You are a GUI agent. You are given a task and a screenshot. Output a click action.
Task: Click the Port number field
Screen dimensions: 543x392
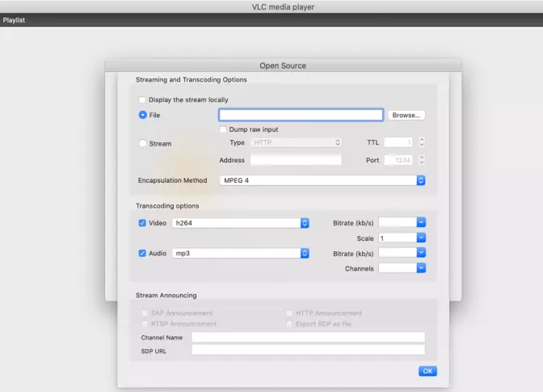pyautogui.click(x=398, y=160)
